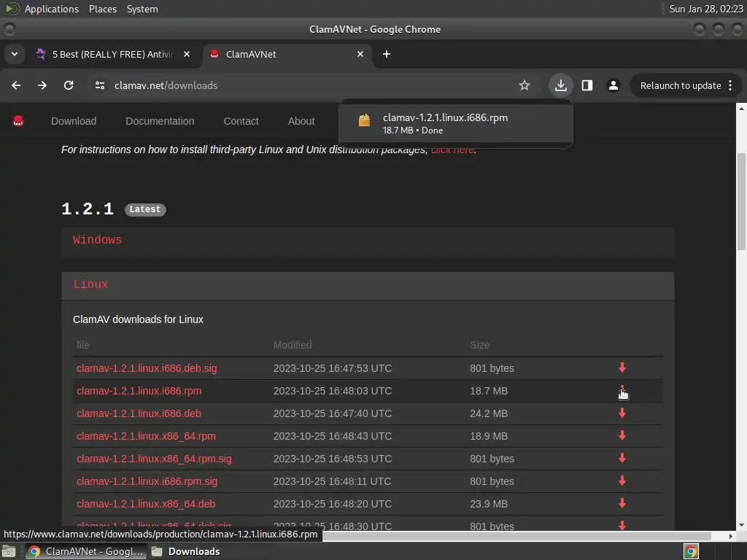
Task: Toggle Chrome side panel icon
Action: 587,85
